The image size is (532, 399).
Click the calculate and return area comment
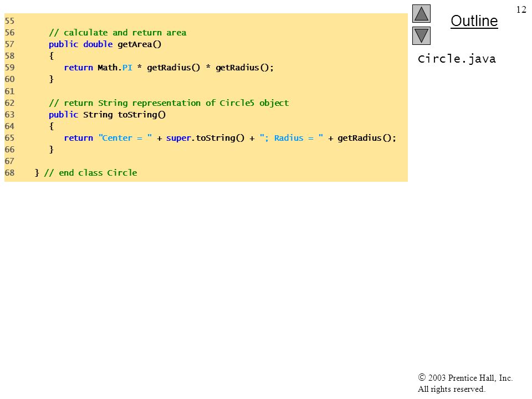pyautogui.click(x=117, y=33)
